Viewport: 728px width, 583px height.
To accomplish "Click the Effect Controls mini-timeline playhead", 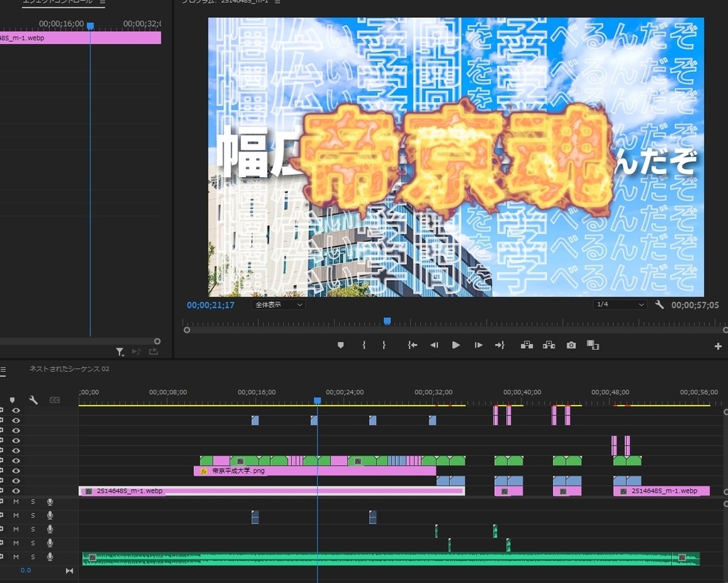I will click(90, 26).
